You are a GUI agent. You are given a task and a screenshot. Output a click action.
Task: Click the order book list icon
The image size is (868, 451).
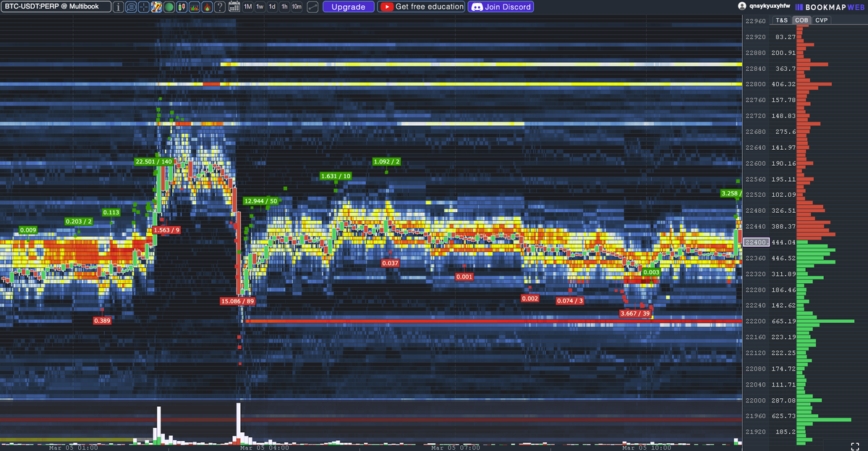(131, 7)
